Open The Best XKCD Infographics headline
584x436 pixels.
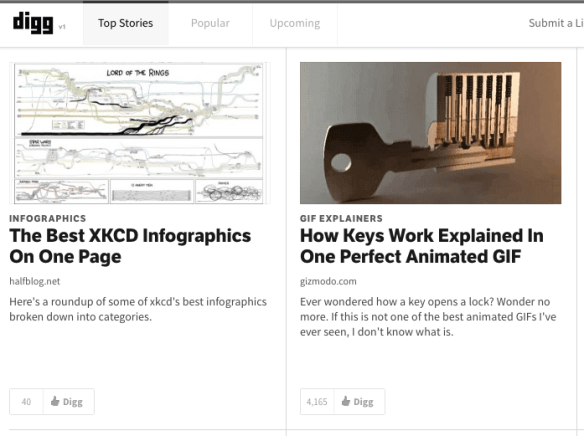point(130,246)
